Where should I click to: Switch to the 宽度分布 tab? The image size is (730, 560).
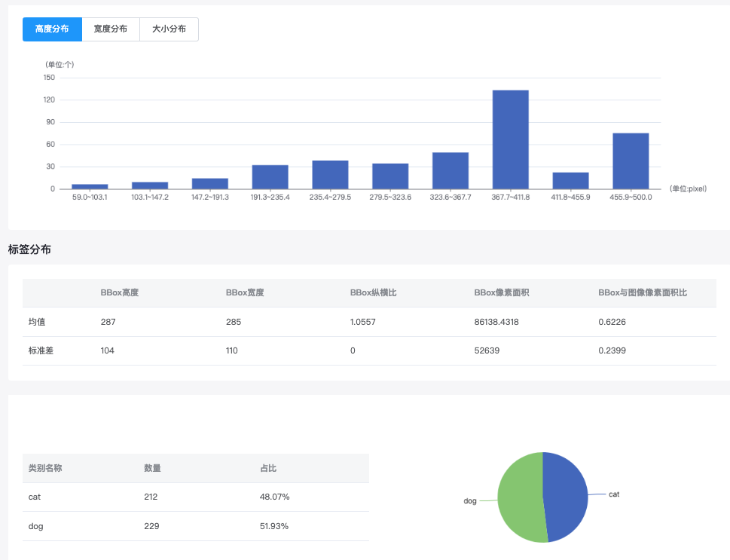tap(111, 29)
